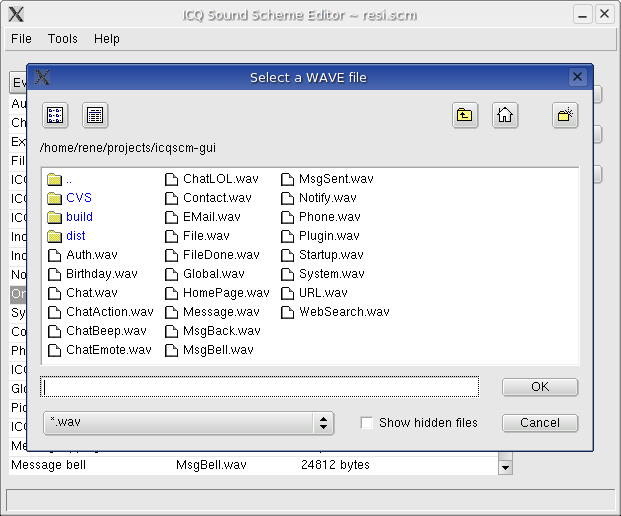
Task: Select Message.wav file
Action: (212, 312)
